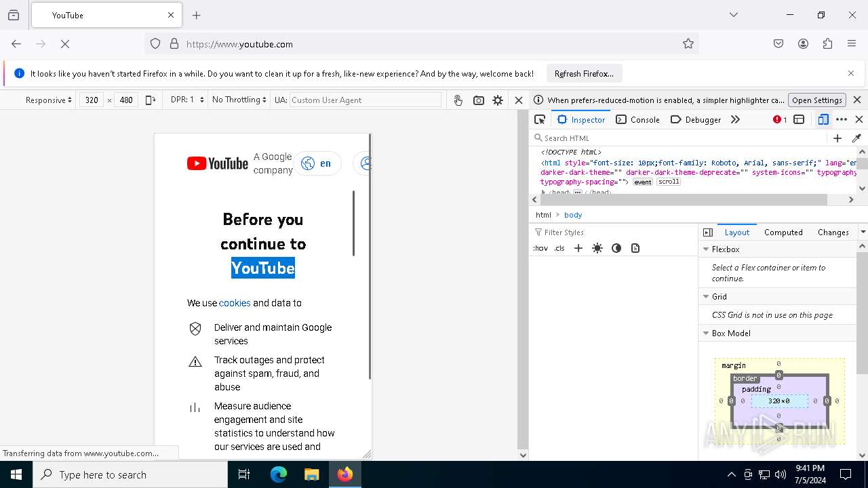Toggle light color scheme simulation

click(x=597, y=248)
